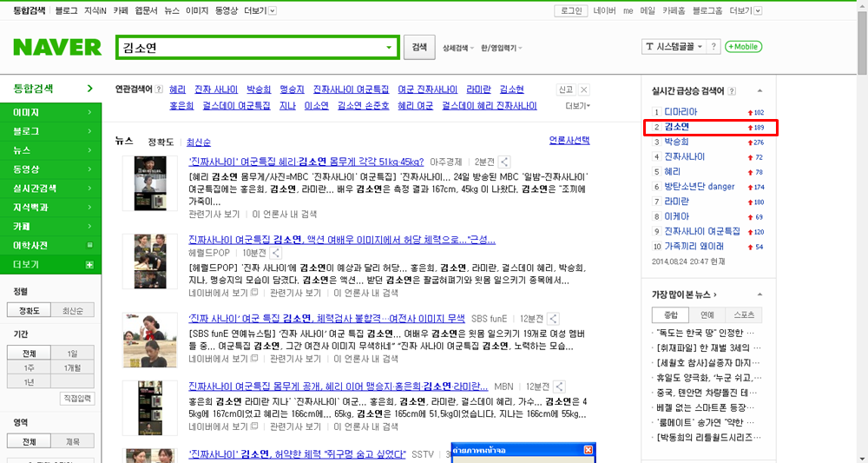Open trending keyword 디마리아
This screenshot has width=868, height=463.
click(x=681, y=112)
